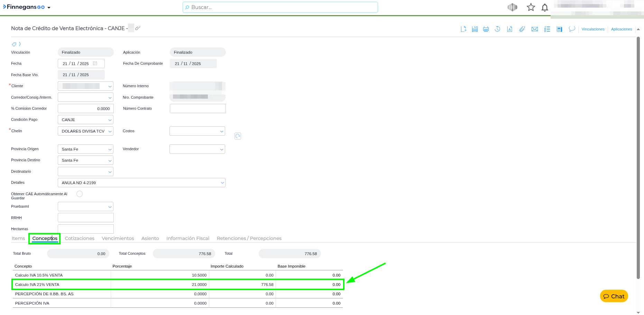Toggle Obtener CAE Automáticamente Al Guardar
The height and width of the screenshot is (315, 644).
pos(80,194)
